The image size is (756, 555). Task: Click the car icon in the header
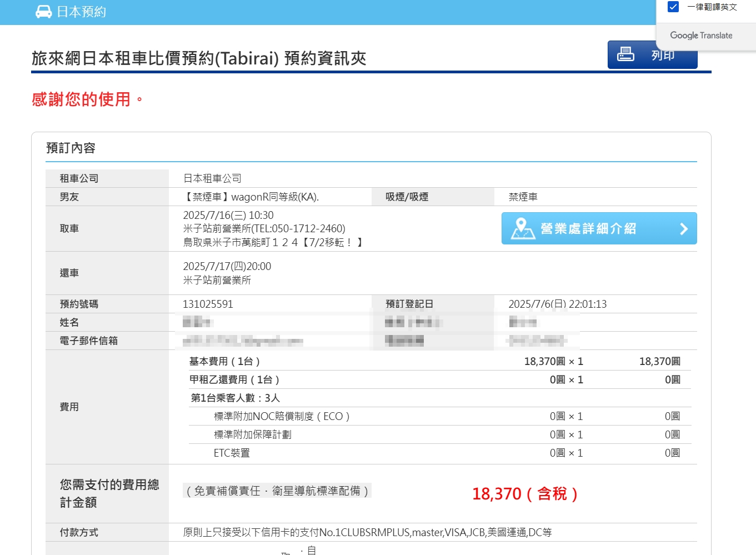pos(43,12)
